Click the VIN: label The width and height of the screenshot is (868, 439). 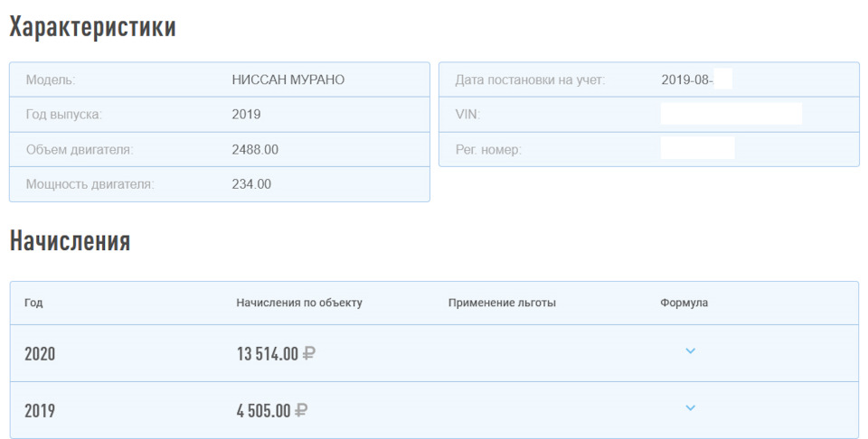(x=467, y=115)
